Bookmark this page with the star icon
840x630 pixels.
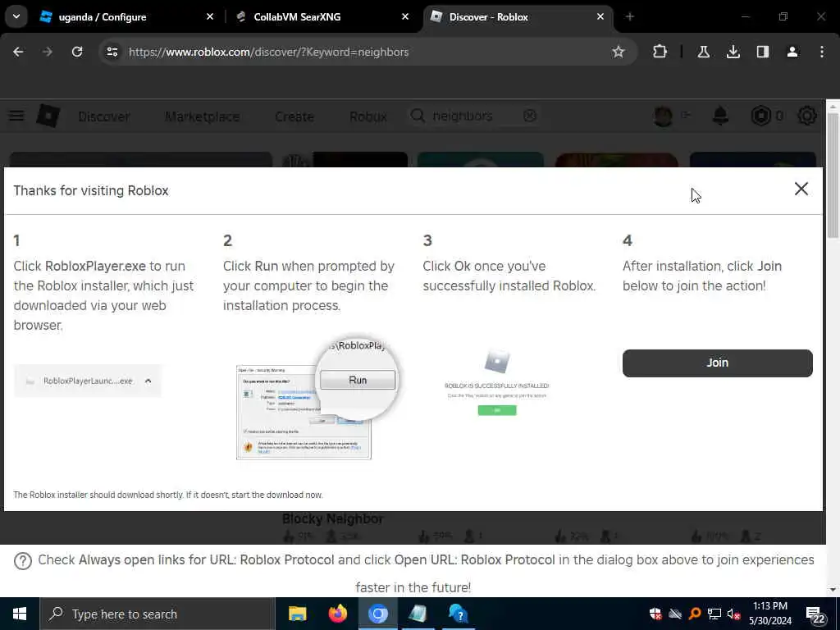coord(619,52)
